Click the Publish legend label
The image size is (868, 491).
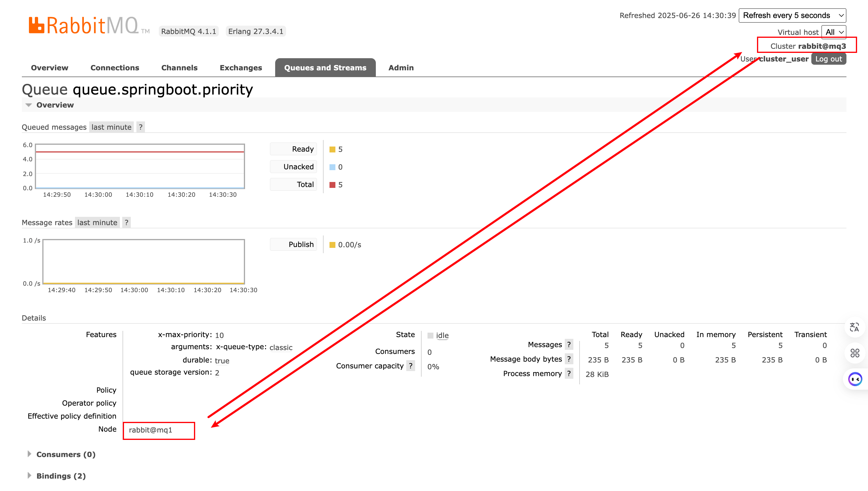pyautogui.click(x=293, y=245)
